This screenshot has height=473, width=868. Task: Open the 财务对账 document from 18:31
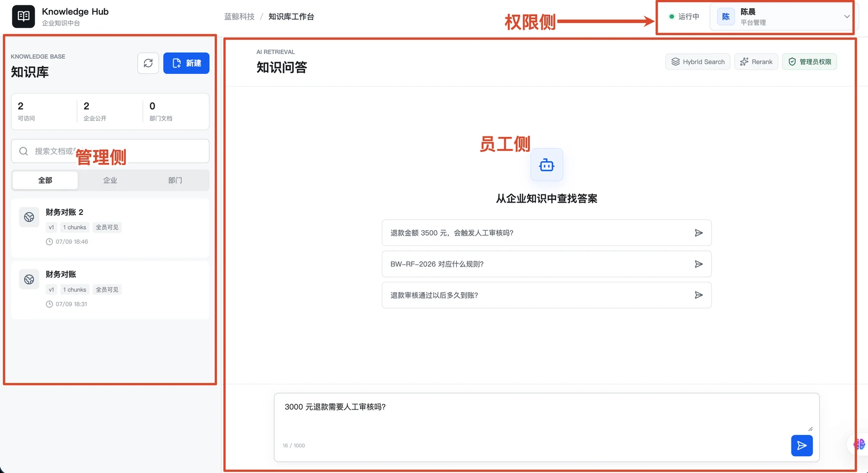(x=110, y=290)
